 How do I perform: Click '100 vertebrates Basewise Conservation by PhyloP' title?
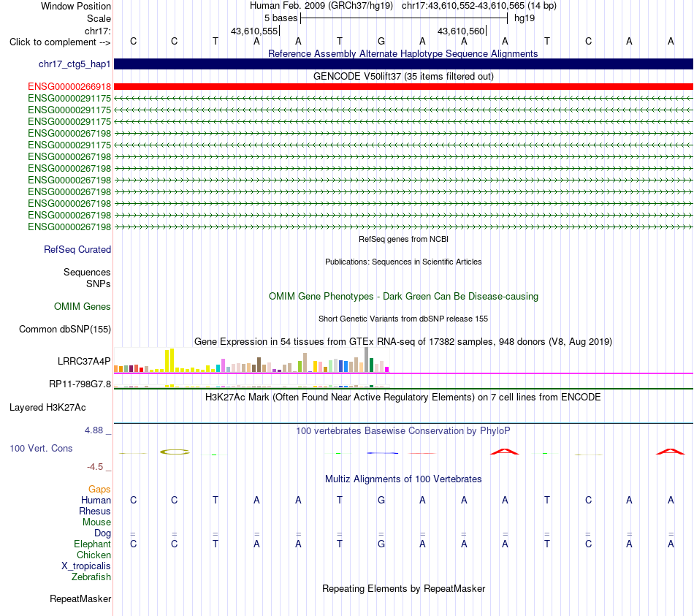click(403, 430)
